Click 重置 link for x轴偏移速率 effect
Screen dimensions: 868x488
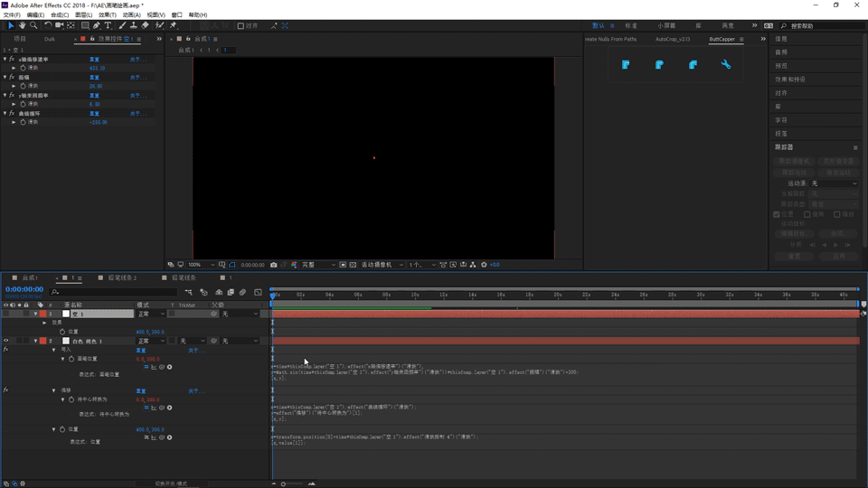coord(94,60)
